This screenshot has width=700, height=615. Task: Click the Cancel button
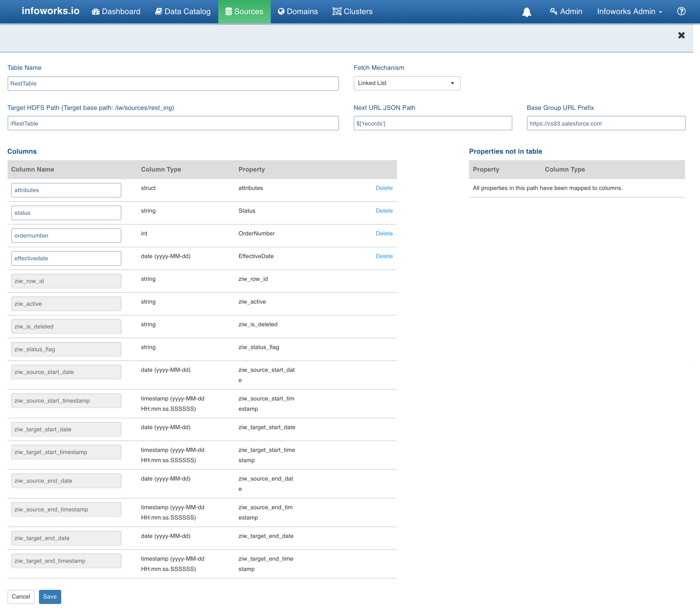21,597
